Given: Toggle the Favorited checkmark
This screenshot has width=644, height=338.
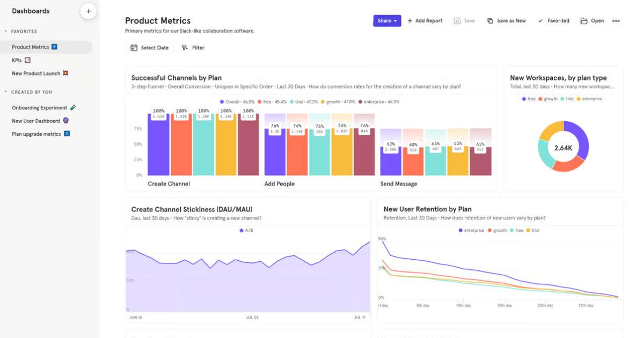Looking at the screenshot, I should (540, 21).
